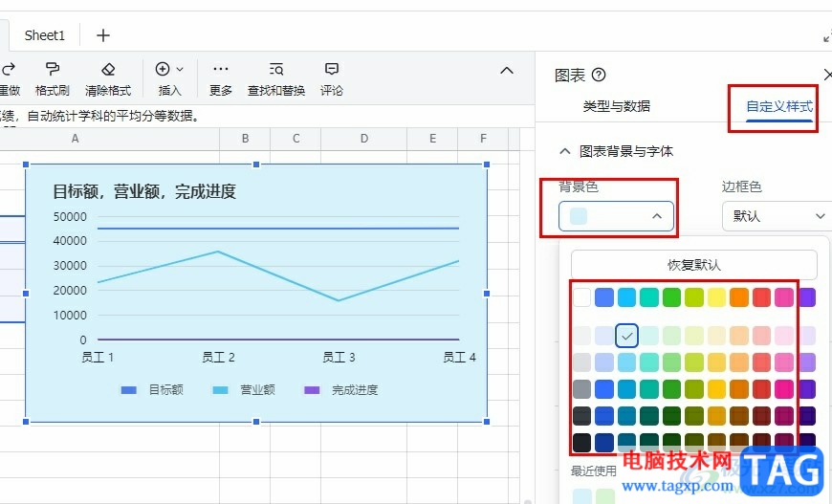Click the chart help question mark icon
Image resolution: width=832 pixels, height=504 pixels.
[599, 75]
